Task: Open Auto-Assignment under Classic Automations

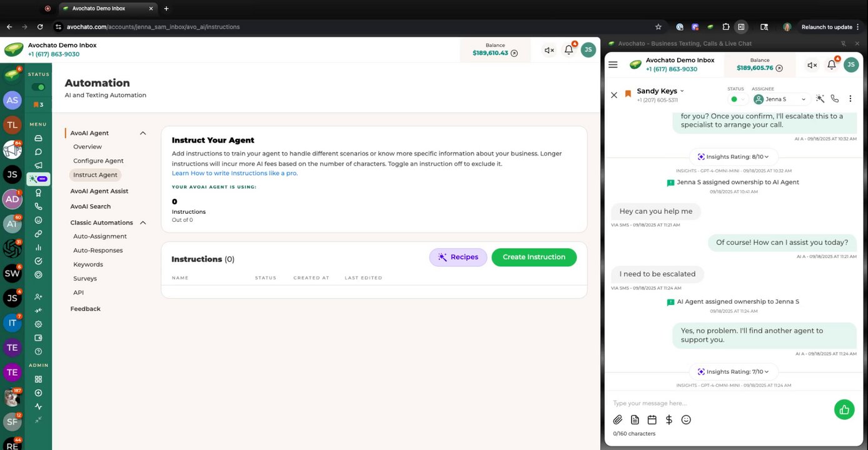Action: (100, 236)
